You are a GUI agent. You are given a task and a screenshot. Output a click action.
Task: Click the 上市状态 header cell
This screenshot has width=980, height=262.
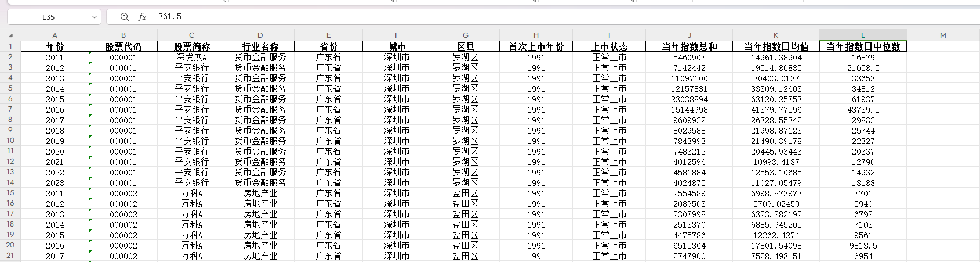point(609,46)
